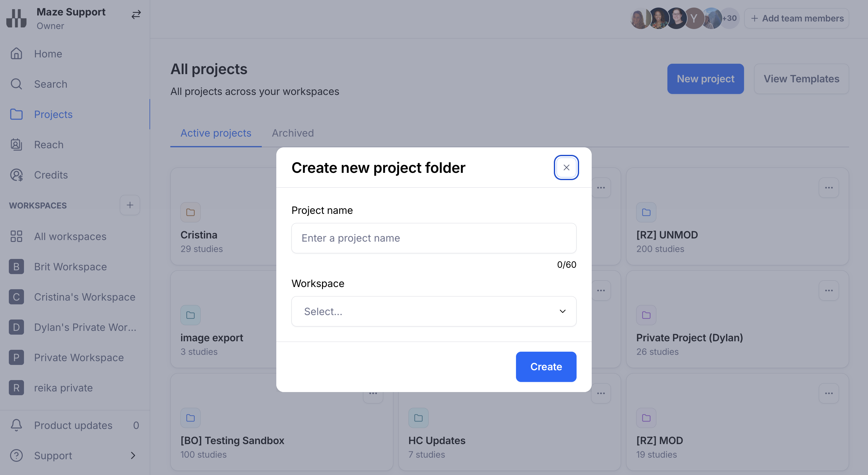Screen dimensions: 868x475
Task: Select the Active projects tab
Action: [216, 133]
